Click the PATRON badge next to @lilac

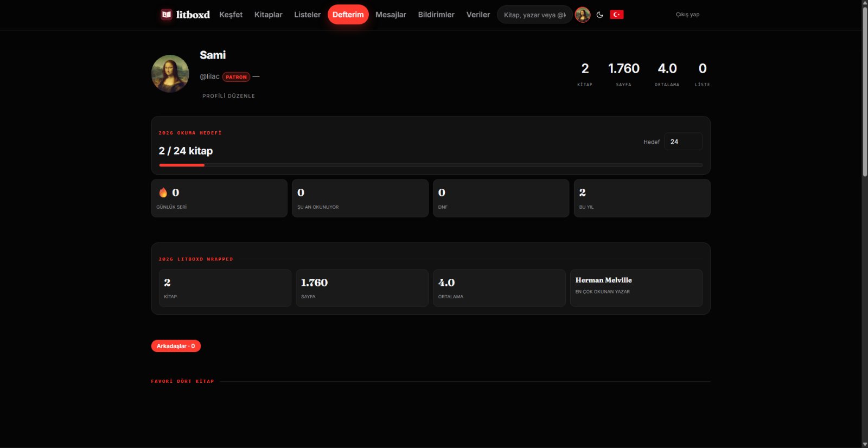pyautogui.click(x=236, y=77)
